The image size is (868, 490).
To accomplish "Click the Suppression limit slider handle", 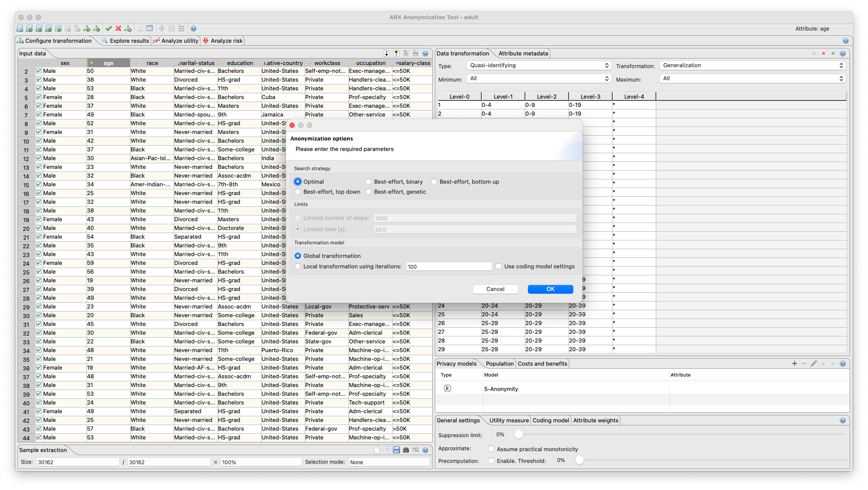I will [x=518, y=435].
